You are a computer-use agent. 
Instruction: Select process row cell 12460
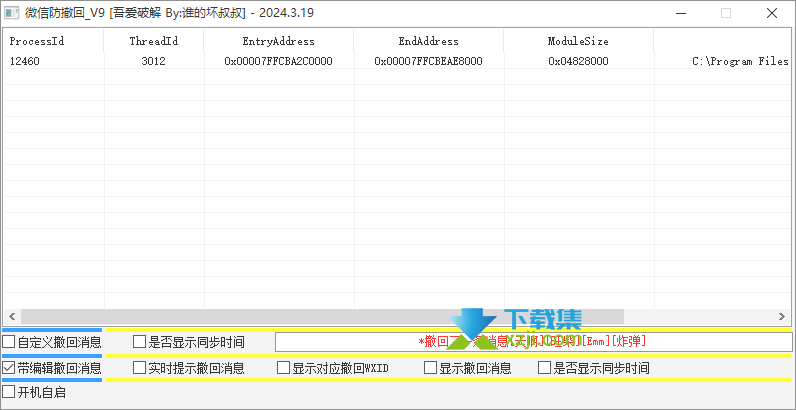24,61
